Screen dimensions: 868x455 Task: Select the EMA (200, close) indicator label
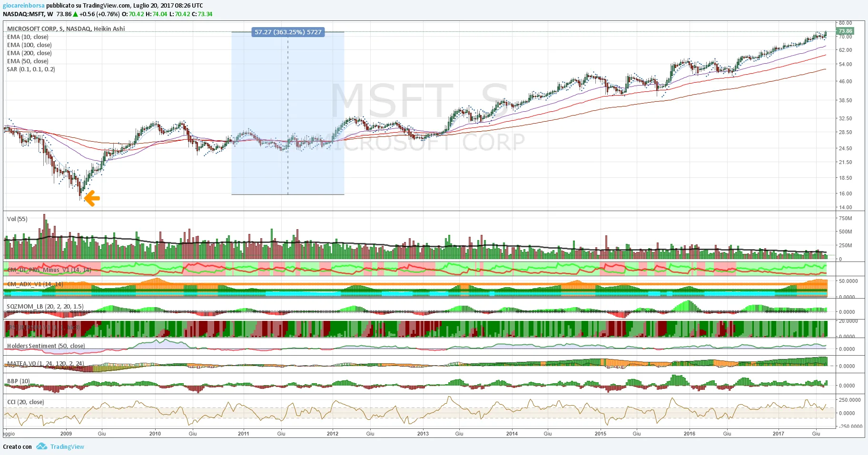pos(30,53)
